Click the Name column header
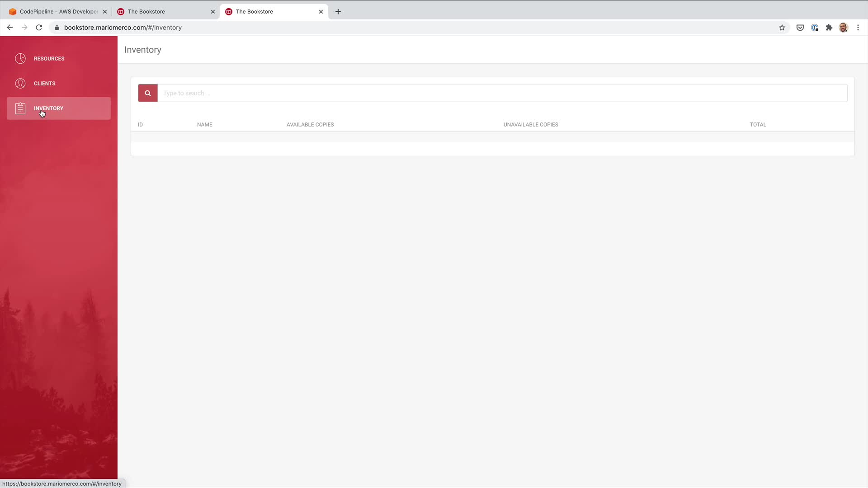The image size is (868, 488). point(204,125)
